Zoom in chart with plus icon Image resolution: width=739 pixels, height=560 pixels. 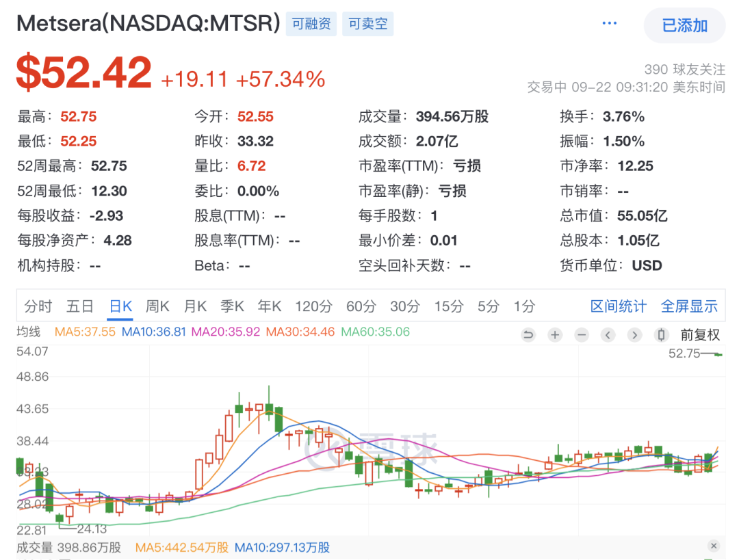pyautogui.click(x=555, y=335)
